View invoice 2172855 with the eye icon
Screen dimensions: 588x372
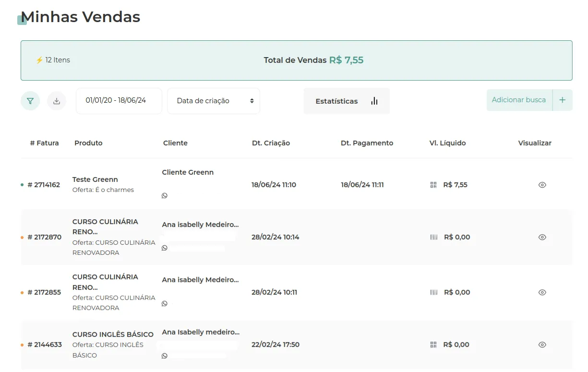[542, 292]
